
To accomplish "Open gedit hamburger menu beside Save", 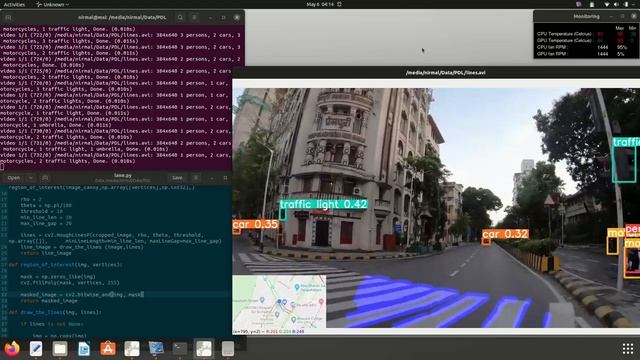I will pos(196,178).
